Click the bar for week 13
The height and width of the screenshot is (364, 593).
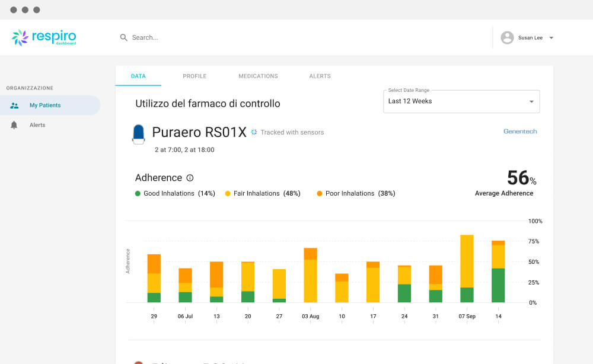(216, 282)
